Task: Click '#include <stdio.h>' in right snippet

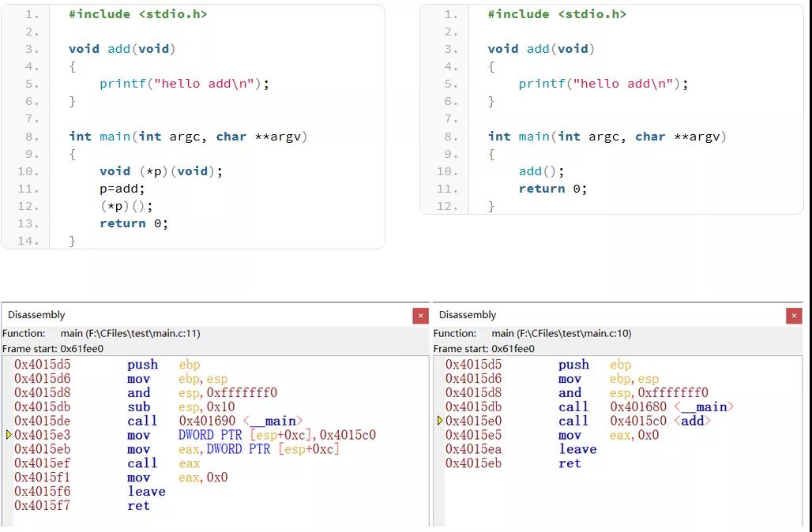Action: [557, 14]
